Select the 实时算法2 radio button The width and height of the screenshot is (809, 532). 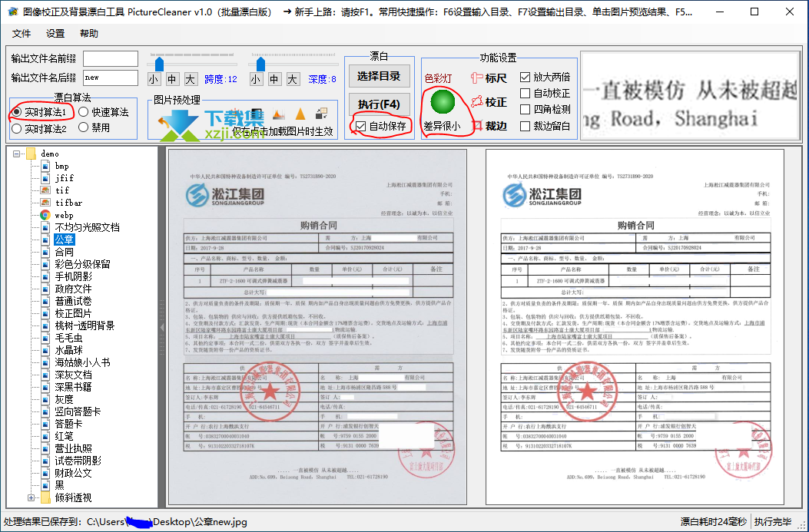tap(16, 128)
